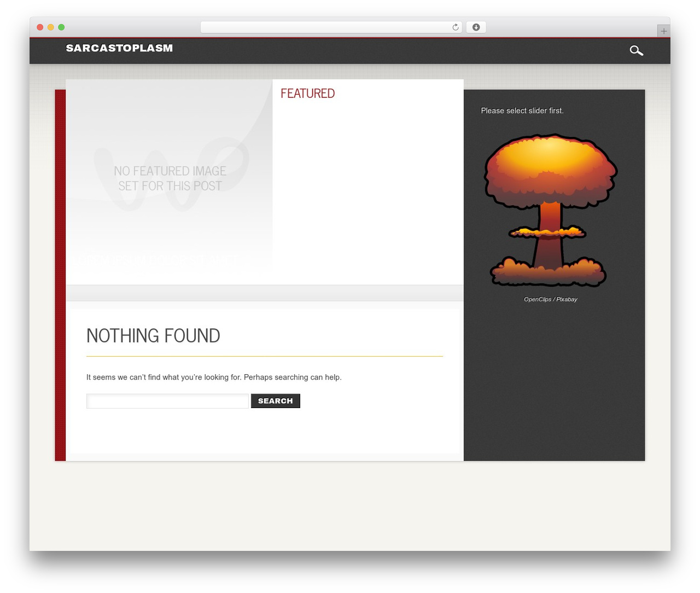Reload the page from address bar
Viewport: 700px width, 593px height.
tap(455, 27)
